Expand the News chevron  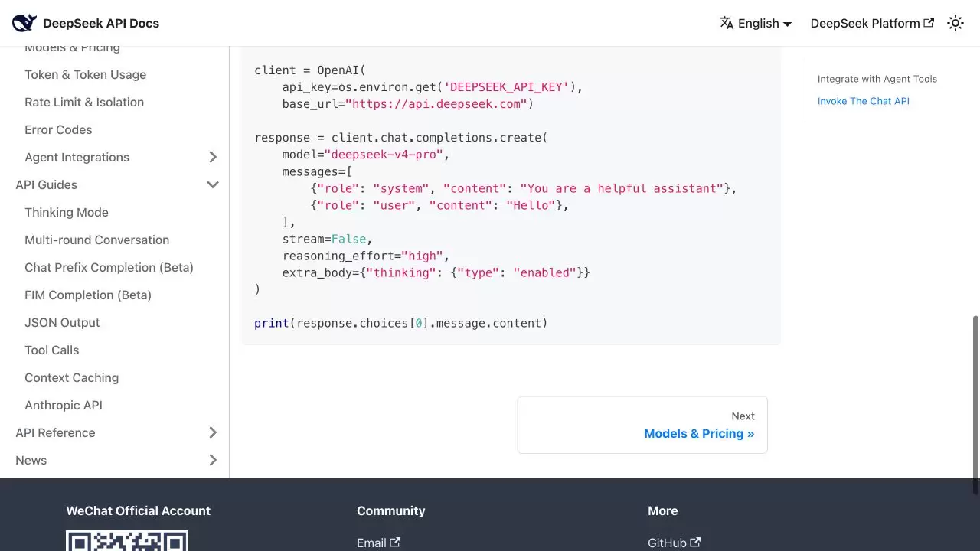[x=213, y=460]
